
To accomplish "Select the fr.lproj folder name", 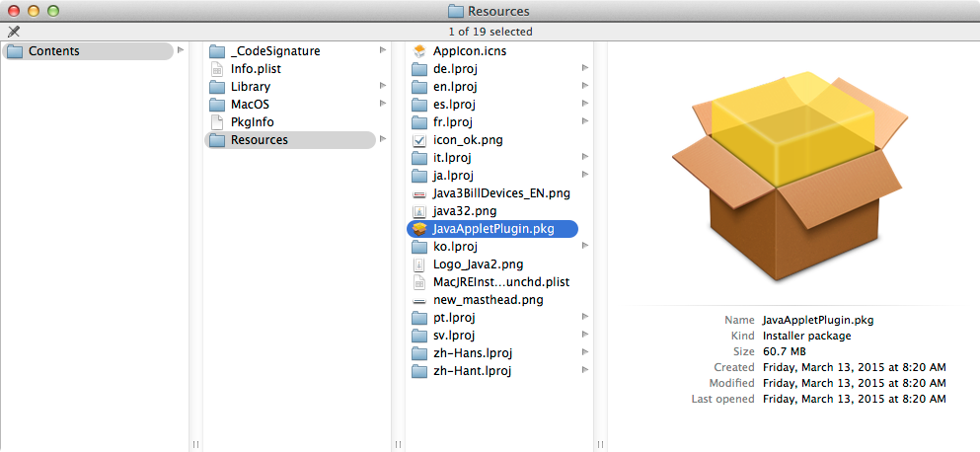I will tap(453, 122).
